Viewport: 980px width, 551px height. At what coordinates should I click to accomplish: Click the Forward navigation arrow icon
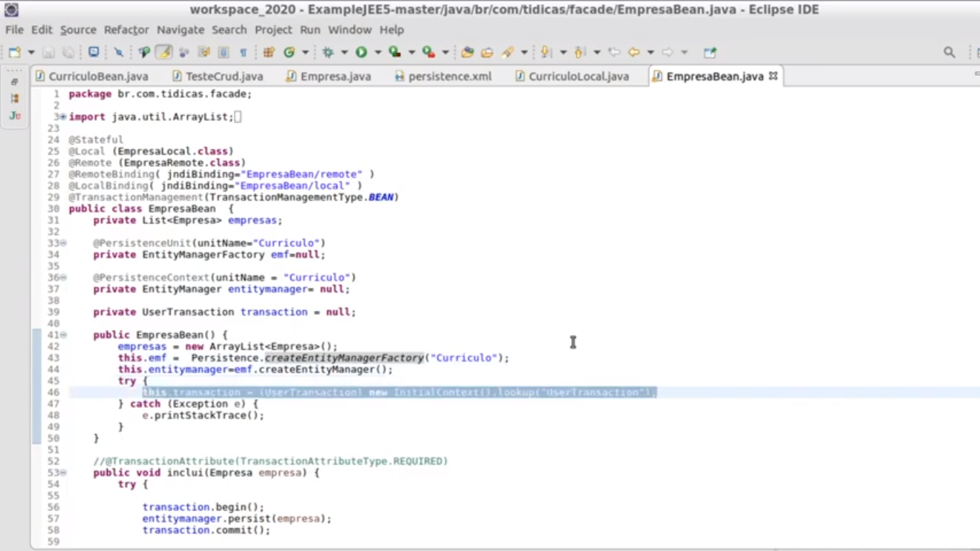pyautogui.click(x=668, y=52)
